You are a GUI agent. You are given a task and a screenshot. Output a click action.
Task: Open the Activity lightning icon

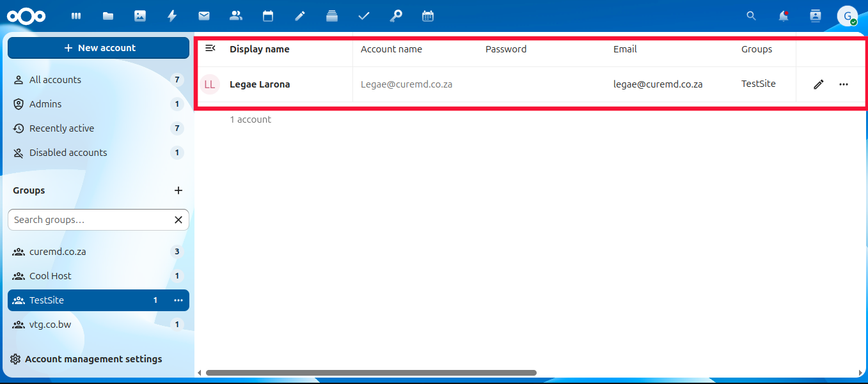[172, 16]
